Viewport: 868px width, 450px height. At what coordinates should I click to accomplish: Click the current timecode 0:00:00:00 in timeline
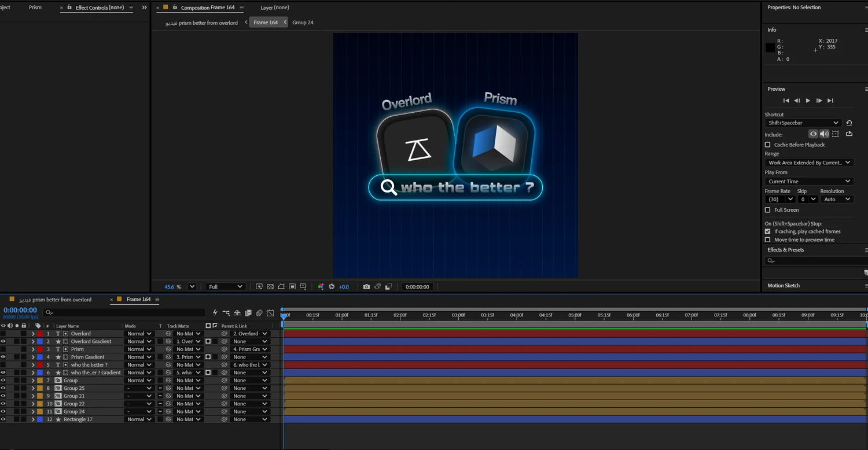click(20, 310)
